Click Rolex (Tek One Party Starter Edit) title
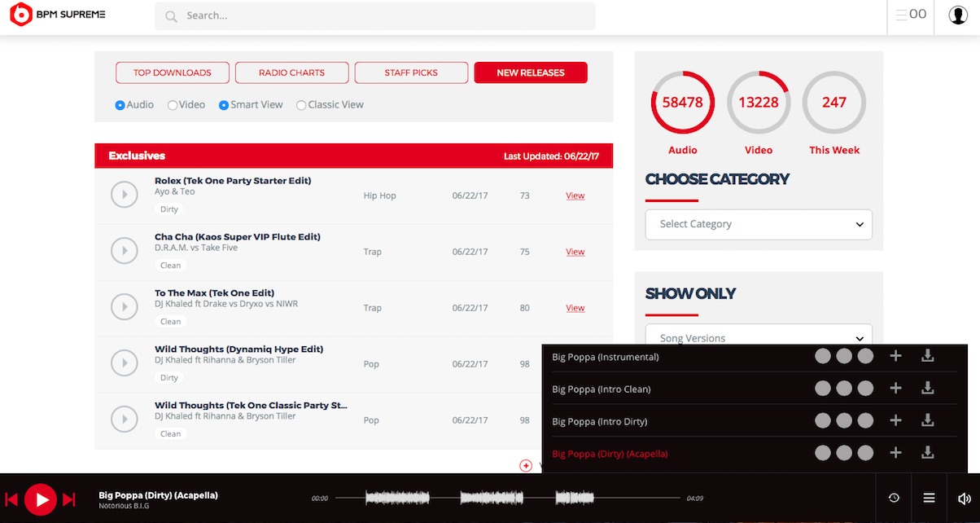The width and height of the screenshot is (980, 523). (x=233, y=181)
